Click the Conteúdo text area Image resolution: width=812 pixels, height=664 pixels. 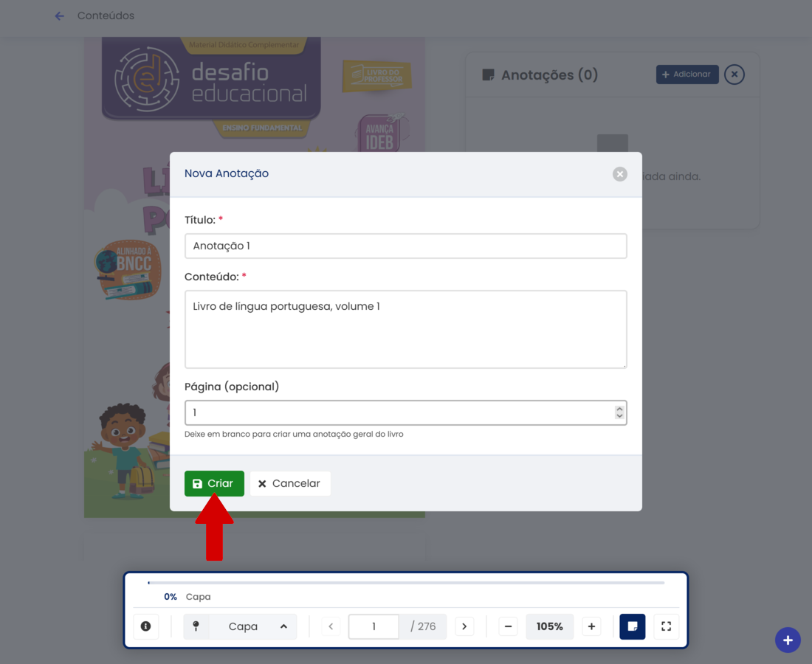click(x=405, y=328)
